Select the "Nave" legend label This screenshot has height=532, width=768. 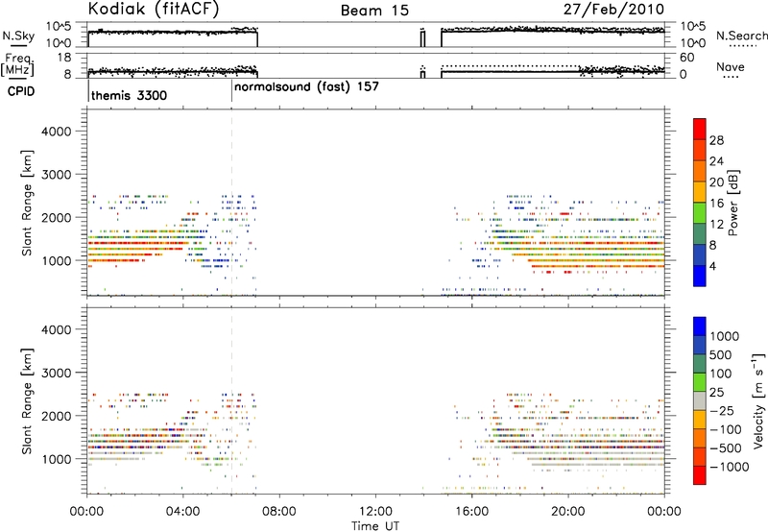[x=731, y=66]
